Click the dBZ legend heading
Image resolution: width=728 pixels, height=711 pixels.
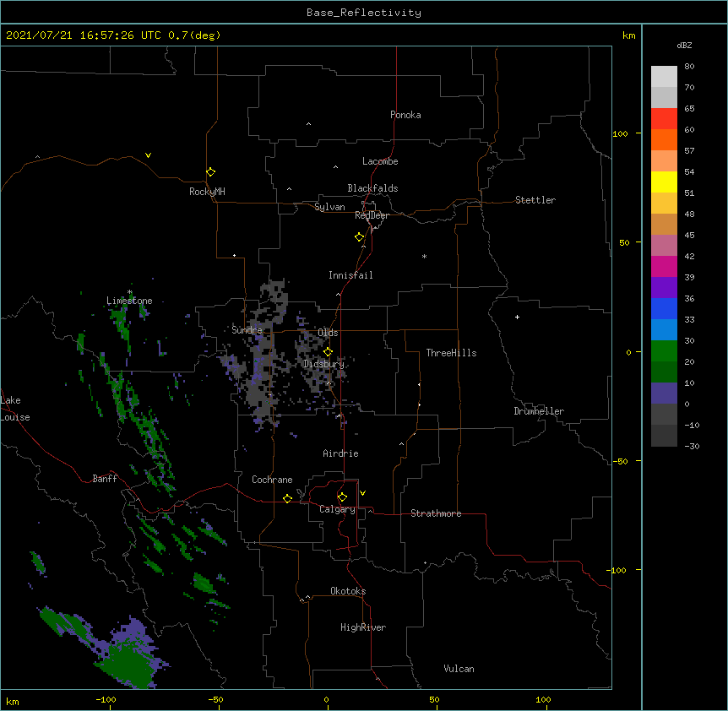[x=684, y=46]
